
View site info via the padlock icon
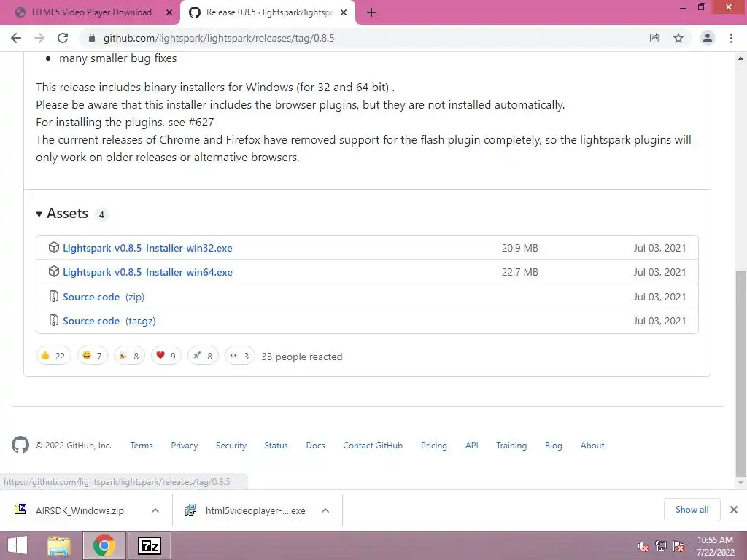click(92, 38)
